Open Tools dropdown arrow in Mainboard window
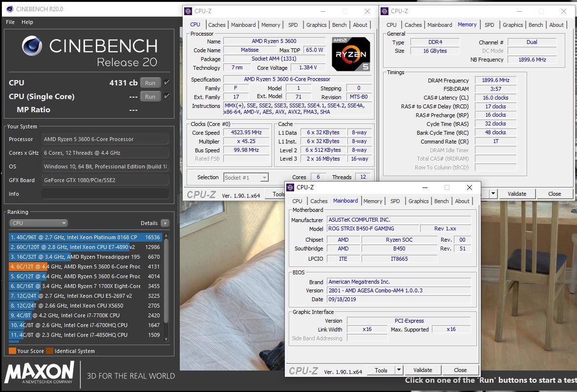The width and height of the screenshot is (577, 392). [399, 370]
